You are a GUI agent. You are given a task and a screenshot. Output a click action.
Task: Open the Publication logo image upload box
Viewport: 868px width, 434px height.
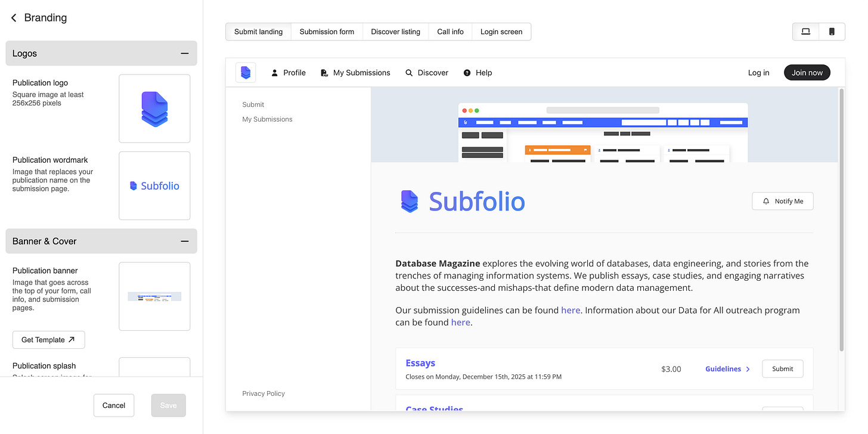pyautogui.click(x=154, y=108)
